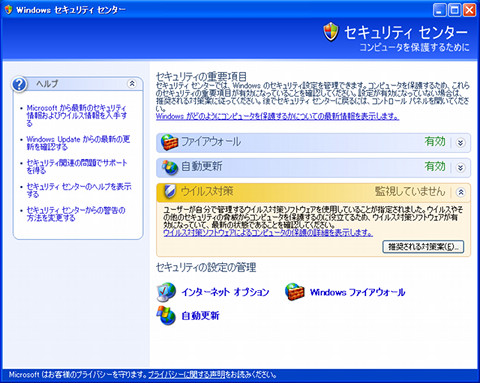Viewport: 480px width, 383px height.
Task: Click the firewall brick icon in ファイアウォール row
Action: click(170, 143)
